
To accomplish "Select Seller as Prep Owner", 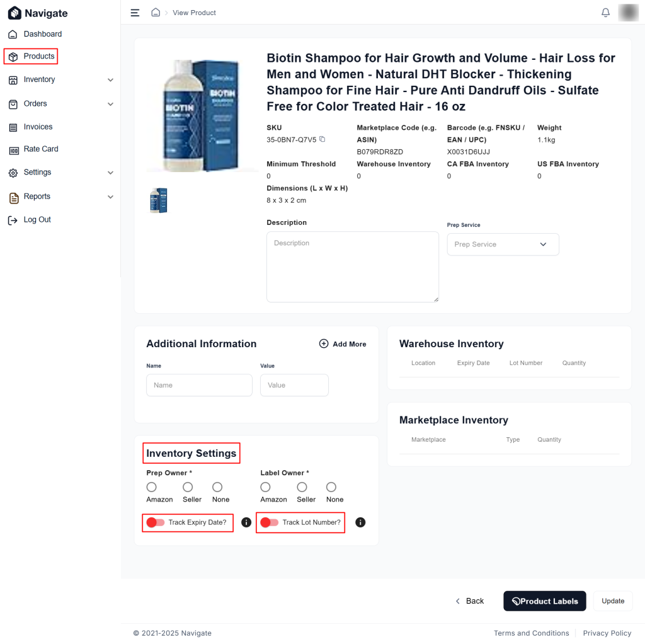I will pyautogui.click(x=188, y=487).
